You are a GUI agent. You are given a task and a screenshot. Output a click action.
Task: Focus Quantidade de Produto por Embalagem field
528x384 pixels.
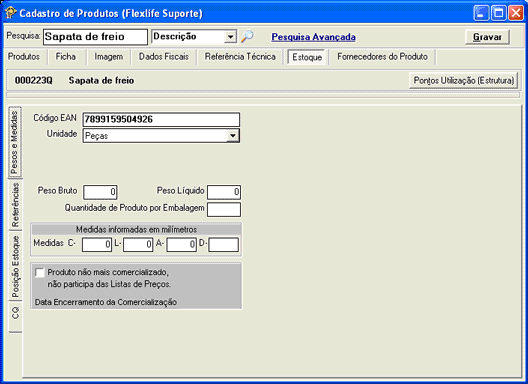pyautogui.click(x=224, y=209)
